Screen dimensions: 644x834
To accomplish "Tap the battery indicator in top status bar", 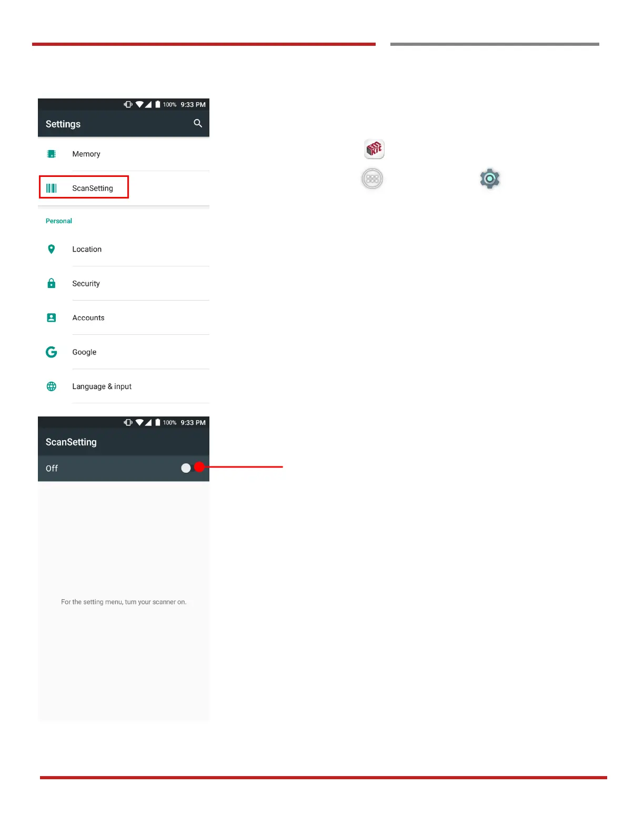I will click(x=158, y=104).
